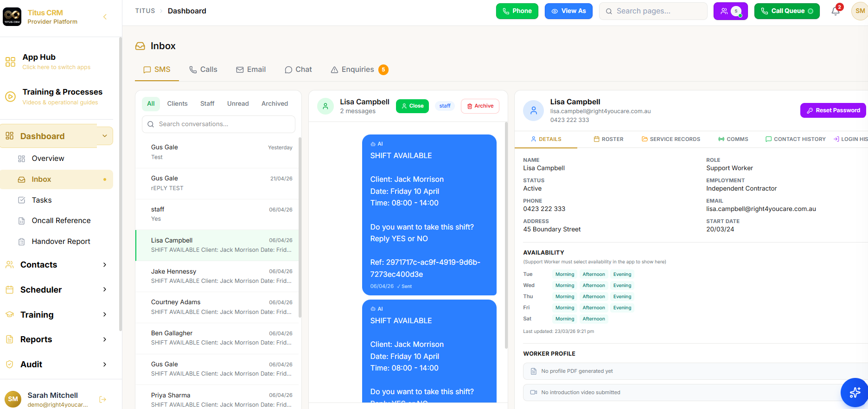This screenshot has height=409, width=868.
Task: Expand the Scheduler menu chevron
Action: pyautogui.click(x=105, y=289)
